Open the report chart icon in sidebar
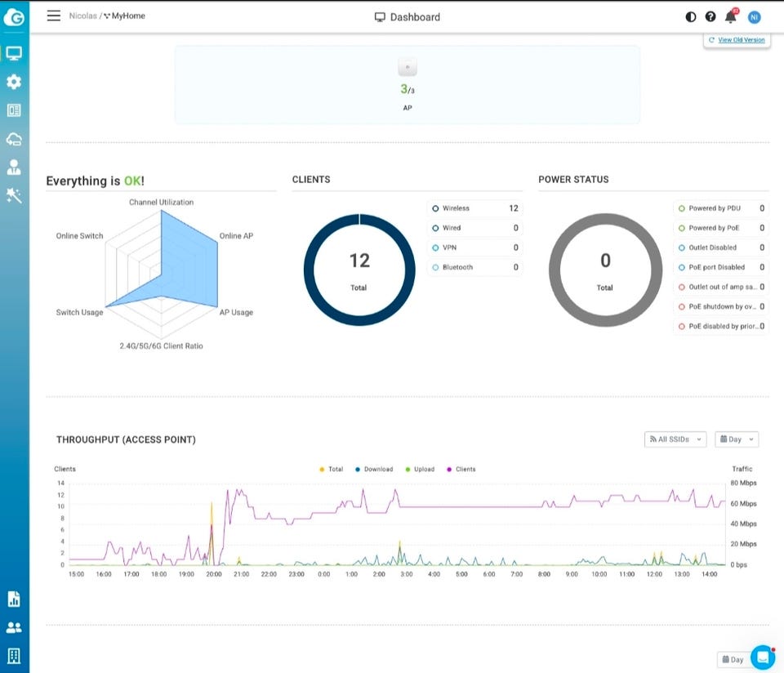 pyautogui.click(x=14, y=599)
